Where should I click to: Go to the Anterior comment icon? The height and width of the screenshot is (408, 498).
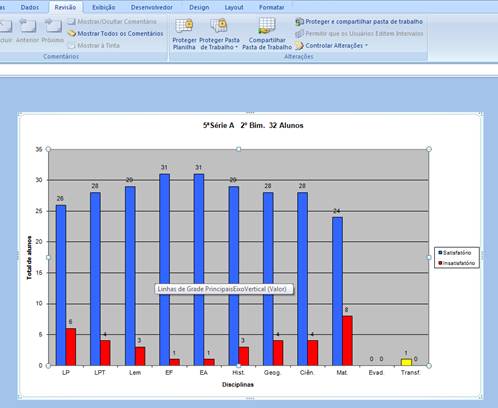click(x=28, y=26)
